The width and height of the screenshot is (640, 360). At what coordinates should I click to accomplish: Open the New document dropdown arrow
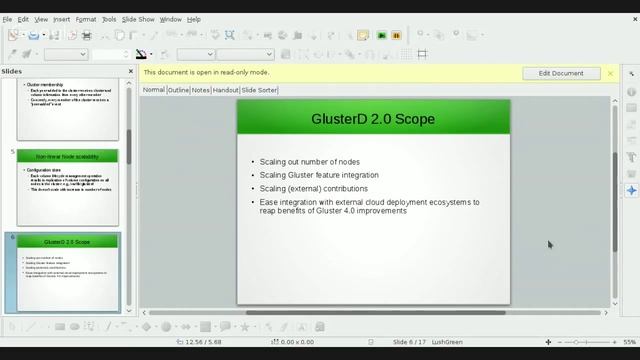coord(23,35)
